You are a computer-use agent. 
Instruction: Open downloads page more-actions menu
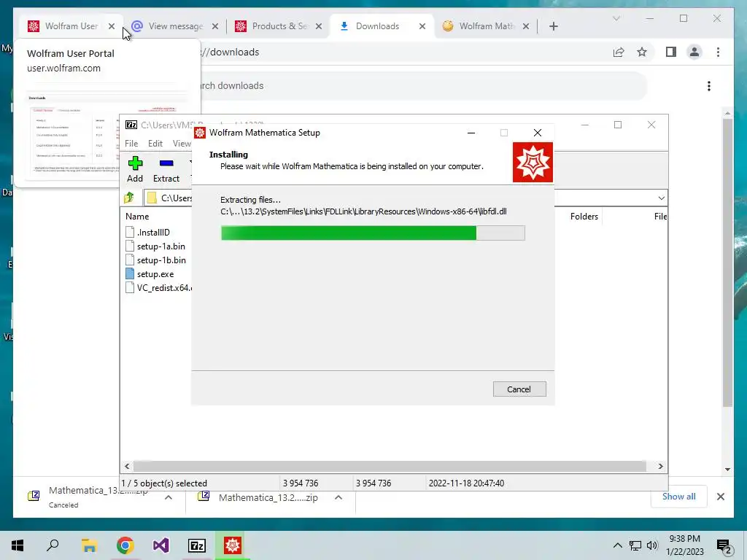coord(709,86)
